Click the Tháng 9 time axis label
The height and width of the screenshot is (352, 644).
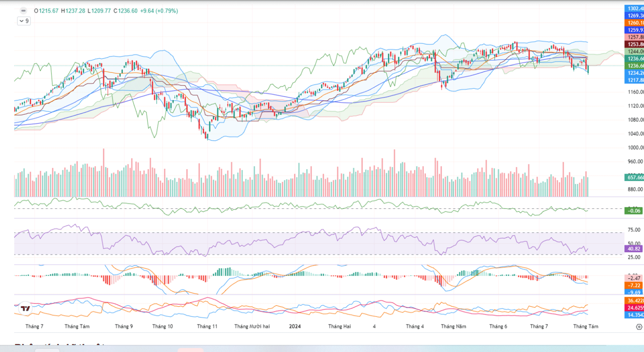pos(124,326)
